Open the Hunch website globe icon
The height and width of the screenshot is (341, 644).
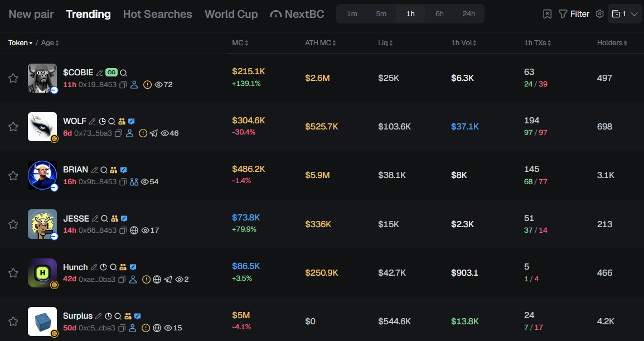coord(157,279)
